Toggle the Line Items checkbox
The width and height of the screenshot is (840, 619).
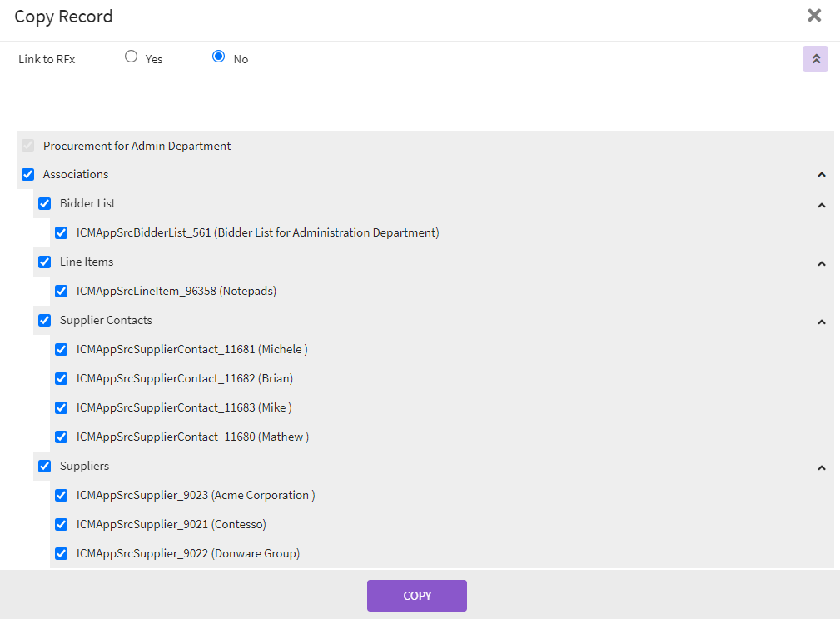45,262
